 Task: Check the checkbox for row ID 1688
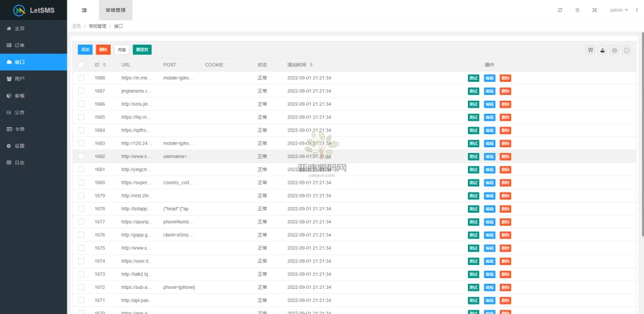[81, 78]
